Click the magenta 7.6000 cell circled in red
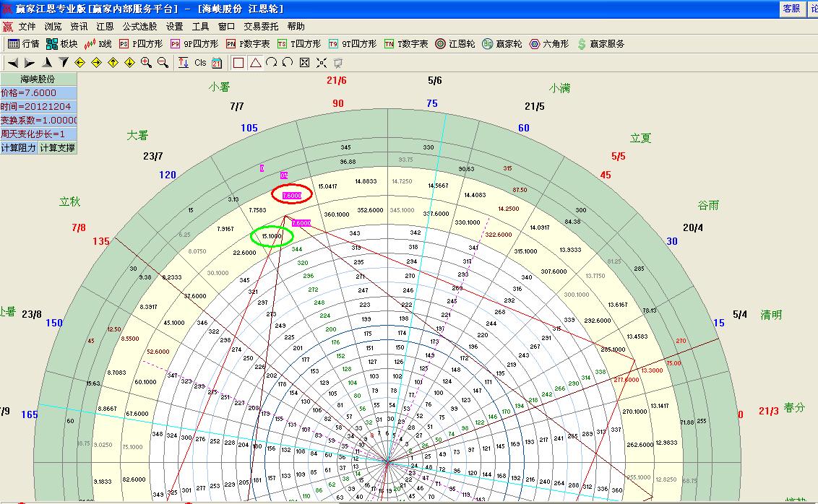This screenshot has height=504, width=818. click(292, 195)
